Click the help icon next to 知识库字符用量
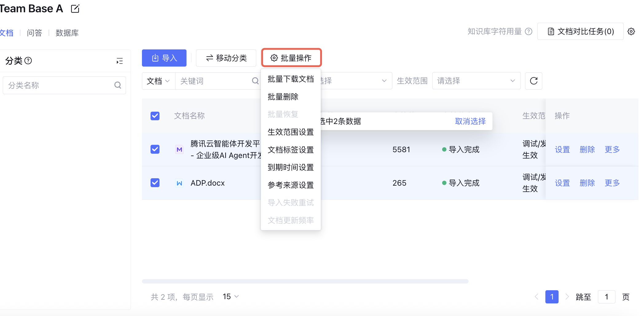 (528, 31)
